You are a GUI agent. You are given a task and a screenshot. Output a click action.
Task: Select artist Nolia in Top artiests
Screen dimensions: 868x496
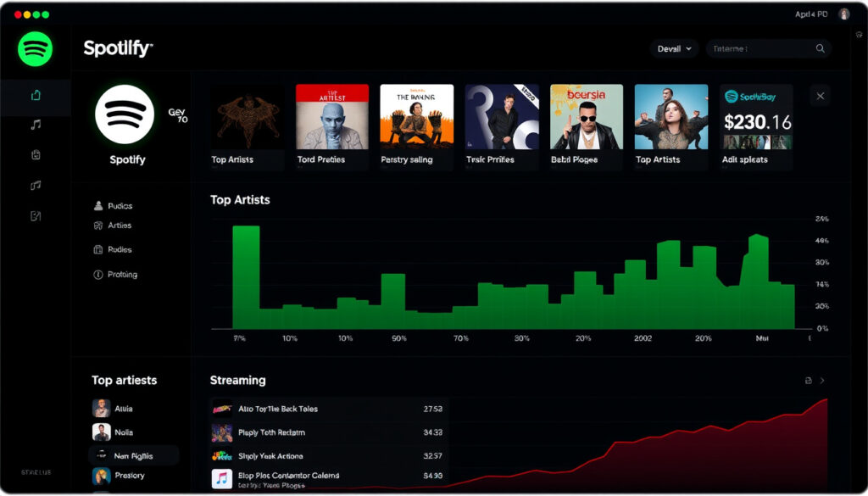click(133, 432)
